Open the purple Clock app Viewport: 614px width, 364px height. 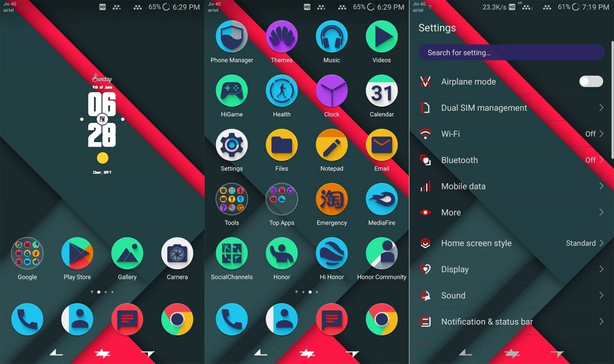(x=332, y=91)
